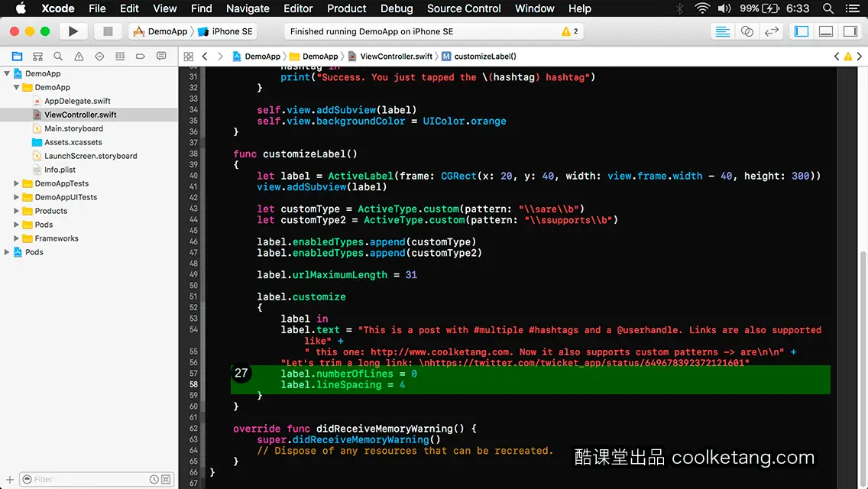Click the volume icon in menu bar
This screenshot has width=868, height=489.
coord(724,8)
